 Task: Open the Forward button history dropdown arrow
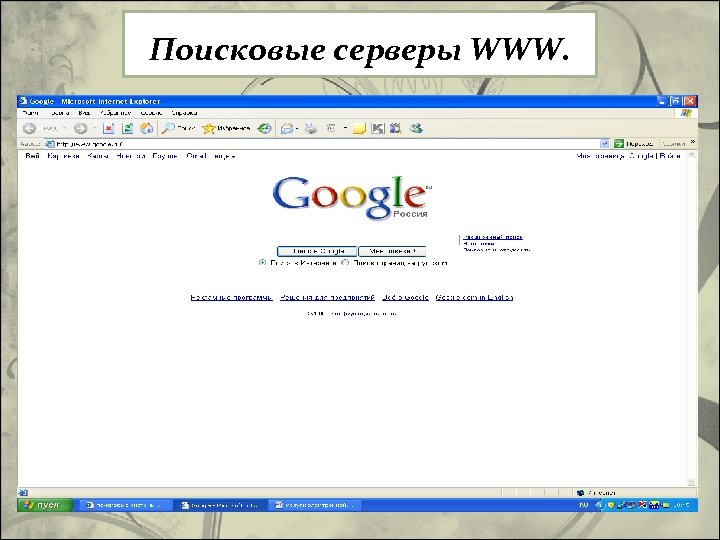click(94, 129)
